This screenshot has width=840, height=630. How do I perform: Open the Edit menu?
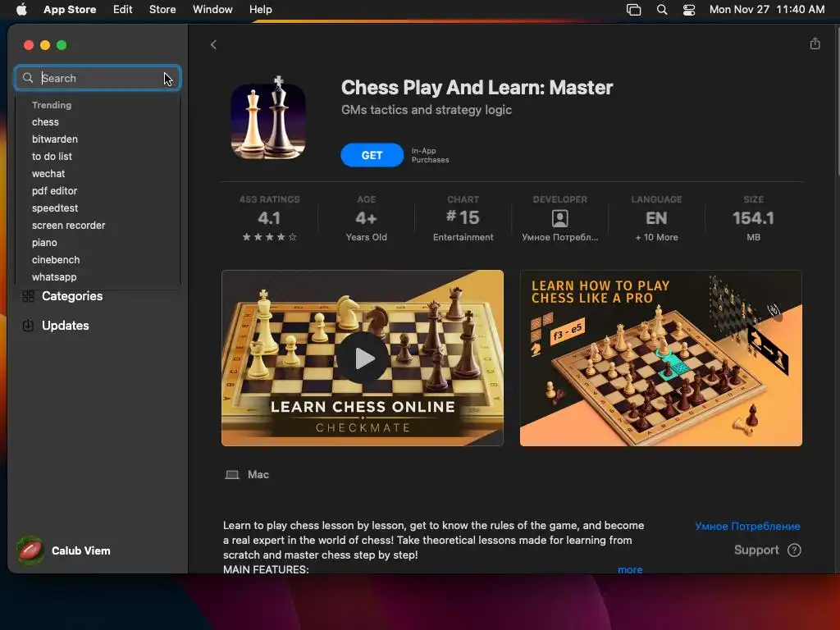[123, 10]
